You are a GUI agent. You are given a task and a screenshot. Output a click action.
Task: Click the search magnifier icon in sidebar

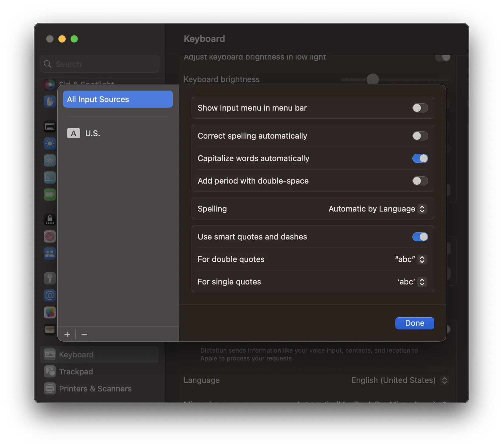pos(47,64)
